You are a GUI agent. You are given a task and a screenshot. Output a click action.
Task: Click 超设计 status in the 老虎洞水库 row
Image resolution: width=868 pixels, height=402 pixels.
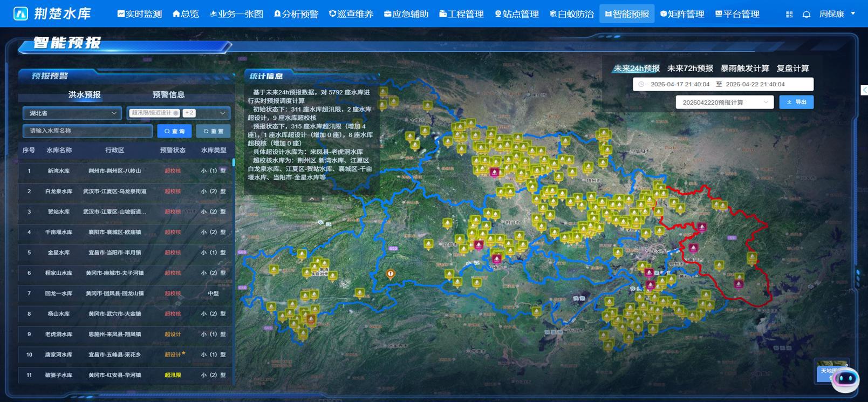(x=173, y=335)
